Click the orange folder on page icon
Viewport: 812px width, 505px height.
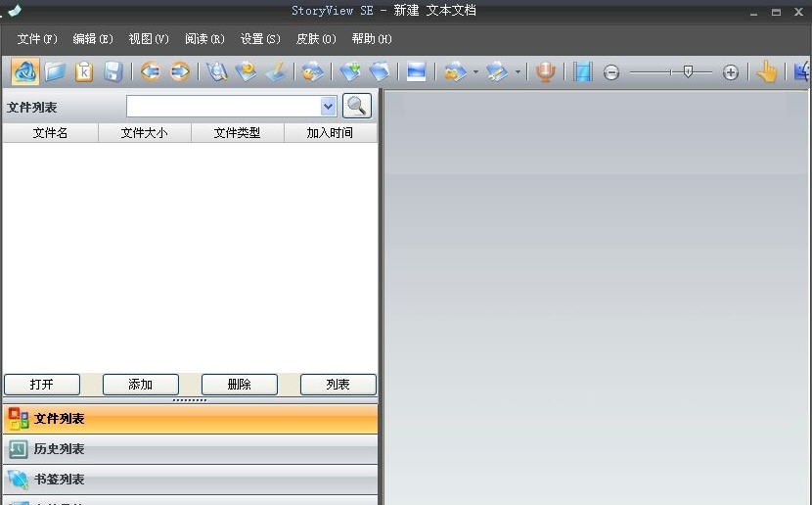coord(455,72)
